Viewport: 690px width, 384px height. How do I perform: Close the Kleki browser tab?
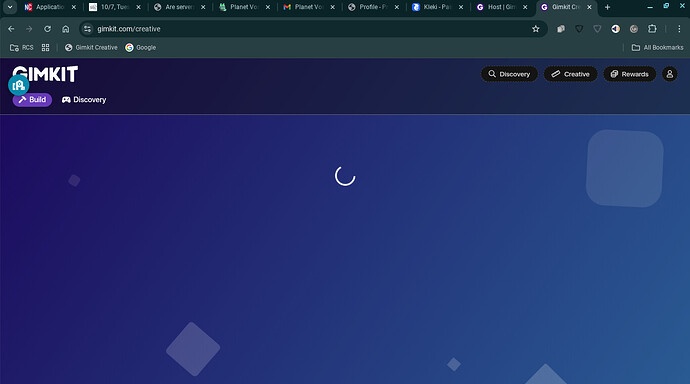coord(461,7)
